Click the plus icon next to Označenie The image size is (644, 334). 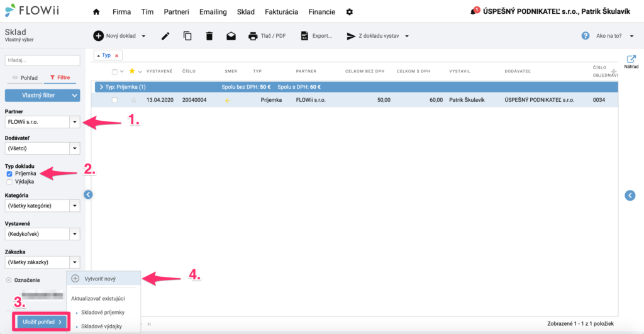click(x=9, y=280)
